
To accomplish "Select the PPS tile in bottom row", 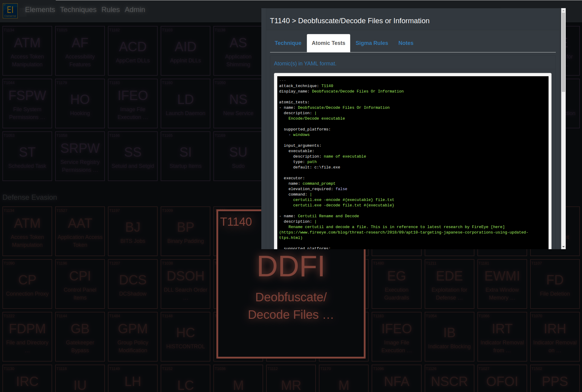I will click(x=555, y=378).
